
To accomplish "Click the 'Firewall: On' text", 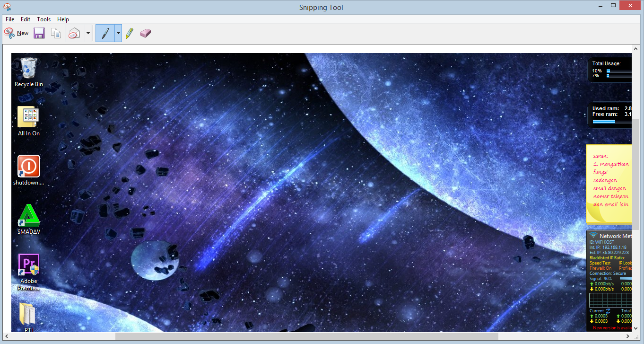I will 600,268.
